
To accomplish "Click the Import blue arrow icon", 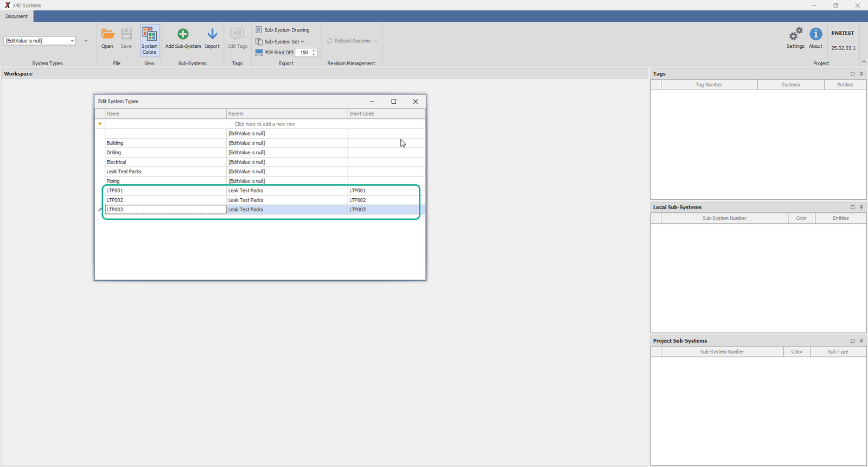I will click(x=212, y=35).
